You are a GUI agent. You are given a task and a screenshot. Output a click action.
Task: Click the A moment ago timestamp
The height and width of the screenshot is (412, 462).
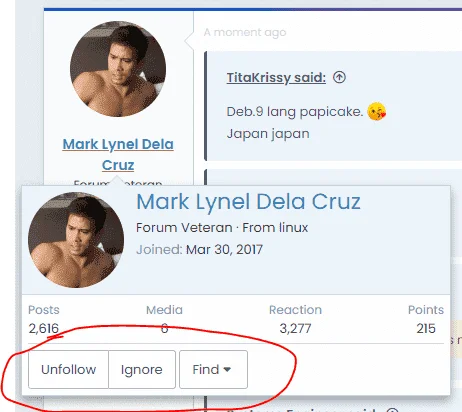click(245, 32)
